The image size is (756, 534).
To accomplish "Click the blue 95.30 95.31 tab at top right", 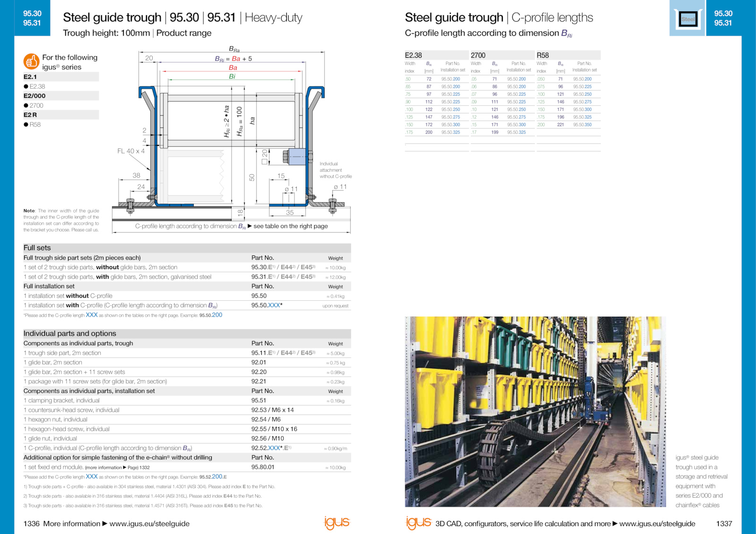I will 723,18.
